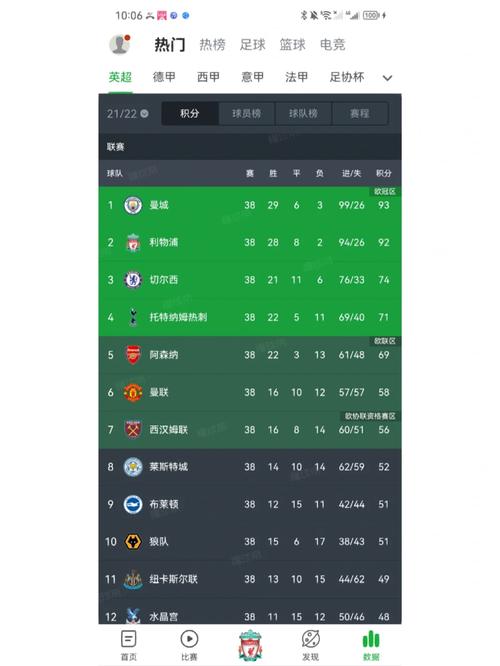The image size is (500, 666).
Task: Tap the Liverpool crest in bottom bar
Action: point(250,646)
